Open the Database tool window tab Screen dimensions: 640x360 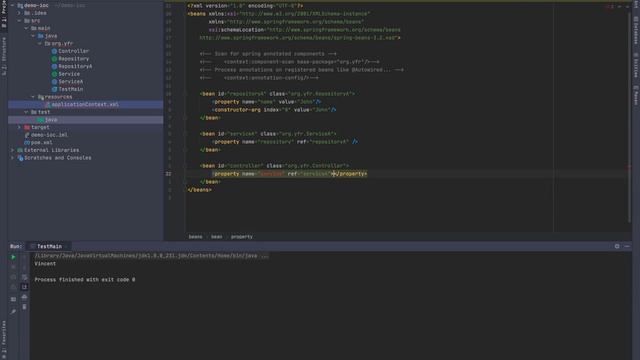pyautogui.click(x=636, y=30)
